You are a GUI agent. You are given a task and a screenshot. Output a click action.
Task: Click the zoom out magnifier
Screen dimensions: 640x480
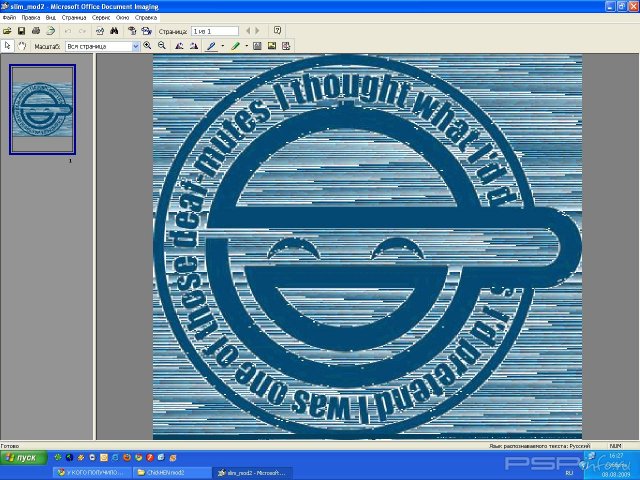[x=161, y=46]
